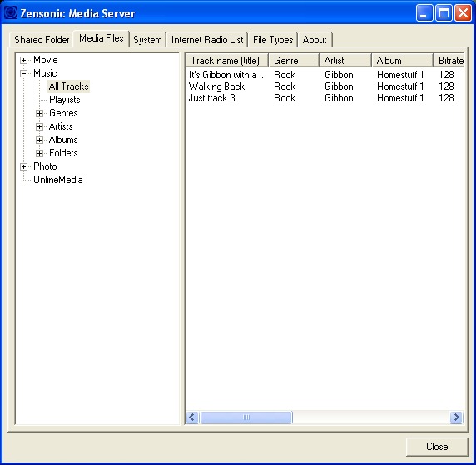This screenshot has width=476, height=465.
Task: Select the Albums tree item
Action: (x=63, y=140)
